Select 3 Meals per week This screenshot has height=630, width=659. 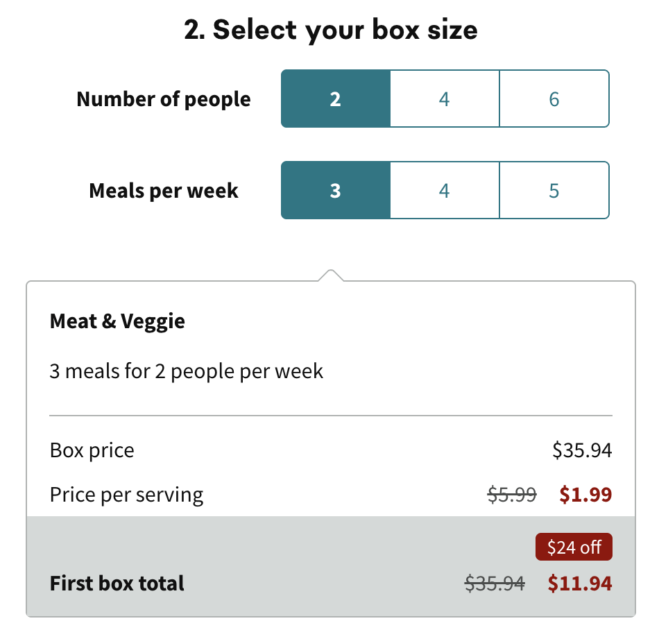pyautogui.click(x=335, y=190)
